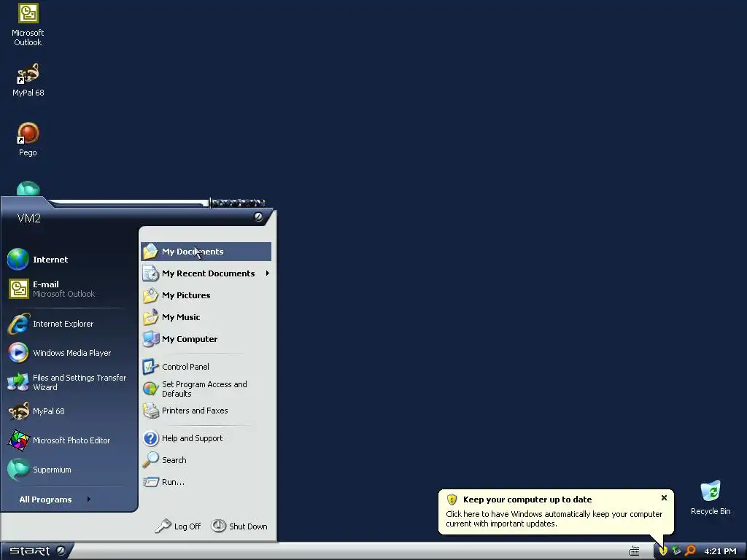Open Set Program Access and Defaults

point(206,389)
